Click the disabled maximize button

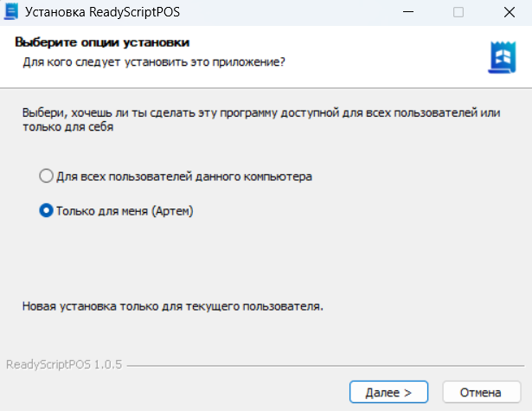[x=458, y=12]
